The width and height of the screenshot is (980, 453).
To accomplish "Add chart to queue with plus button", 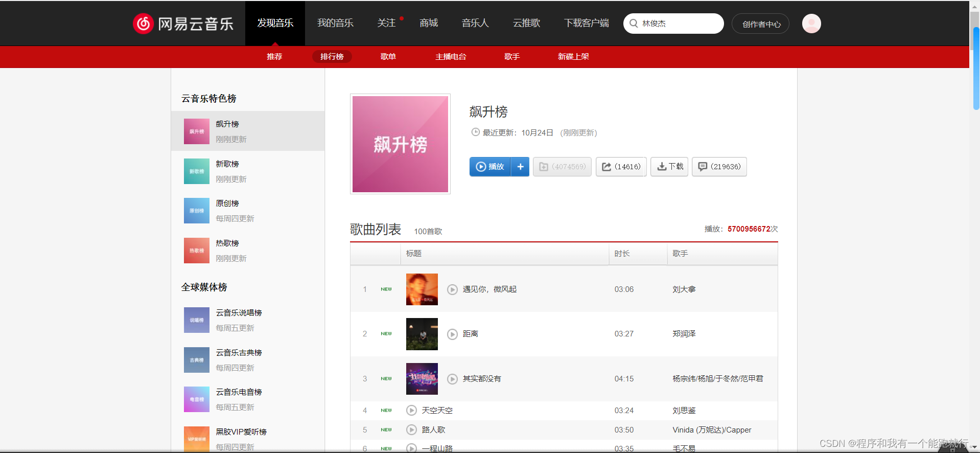I will pos(520,167).
